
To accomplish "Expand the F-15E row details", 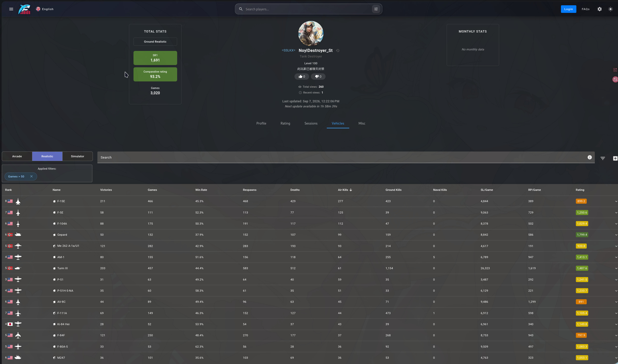I will coord(616,201).
